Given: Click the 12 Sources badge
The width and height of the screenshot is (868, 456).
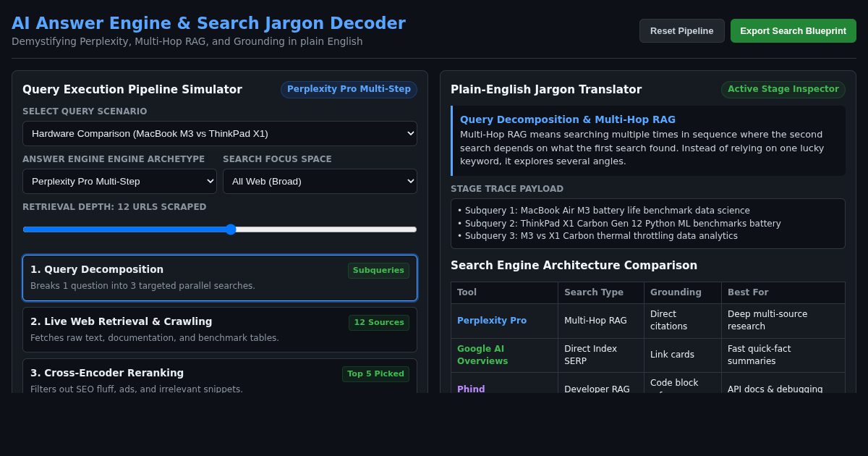Looking at the screenshot, I should tap(379, 323).
